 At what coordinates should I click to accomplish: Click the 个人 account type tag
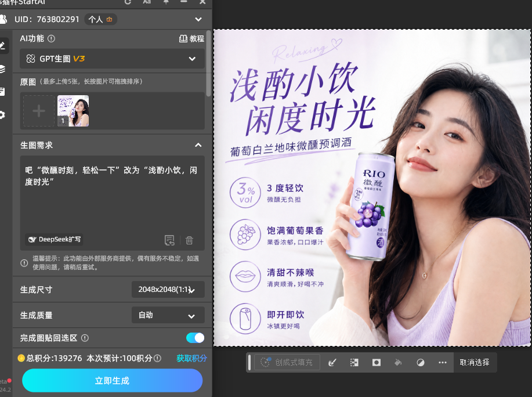101,19
